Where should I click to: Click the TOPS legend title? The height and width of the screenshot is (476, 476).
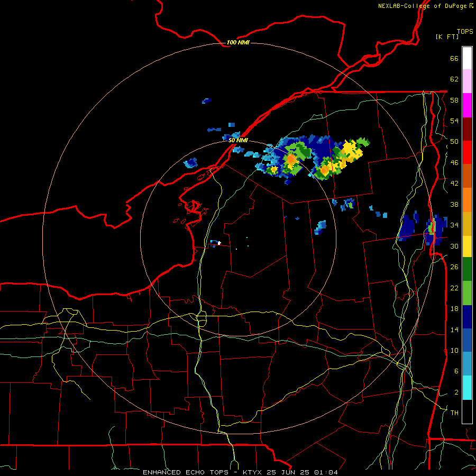click(x=465, y=31)
